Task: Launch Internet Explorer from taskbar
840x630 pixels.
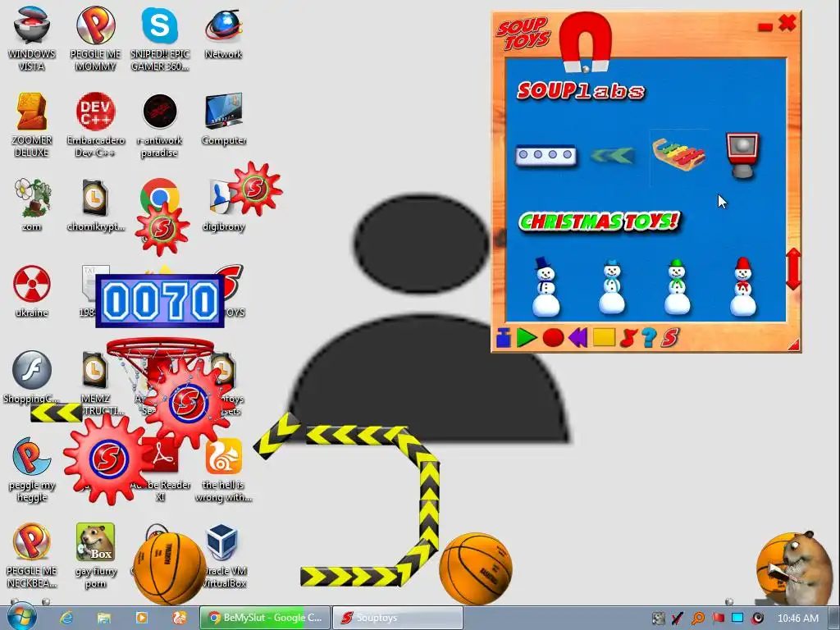Action: [x=66, y=618]
